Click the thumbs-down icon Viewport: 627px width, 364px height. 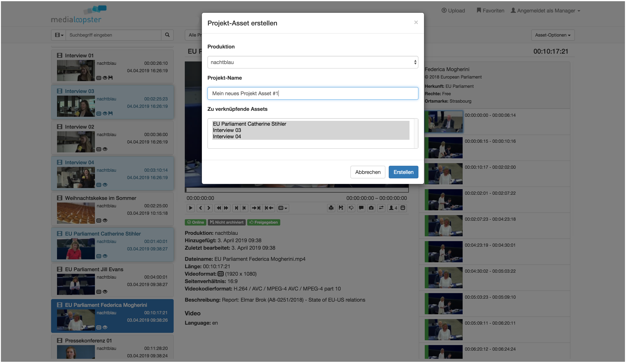(351, 208)
